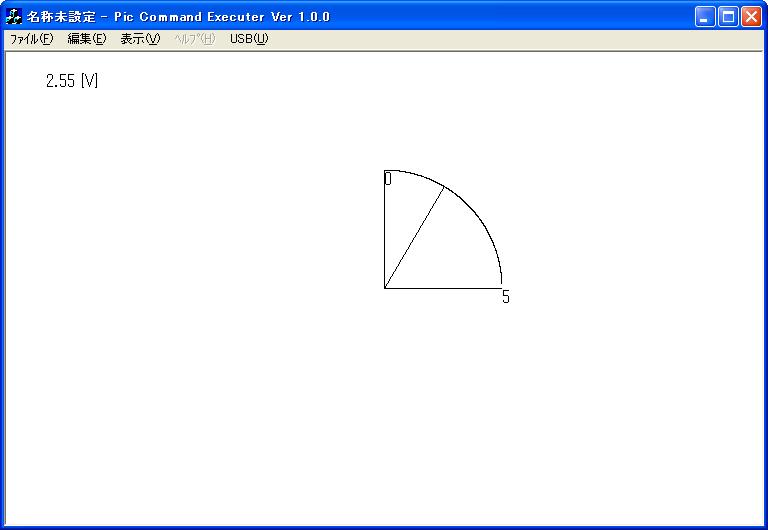Click the gauge's 0 scale label
This screenshot has height=530, width=768.
[x=388, y=179]
